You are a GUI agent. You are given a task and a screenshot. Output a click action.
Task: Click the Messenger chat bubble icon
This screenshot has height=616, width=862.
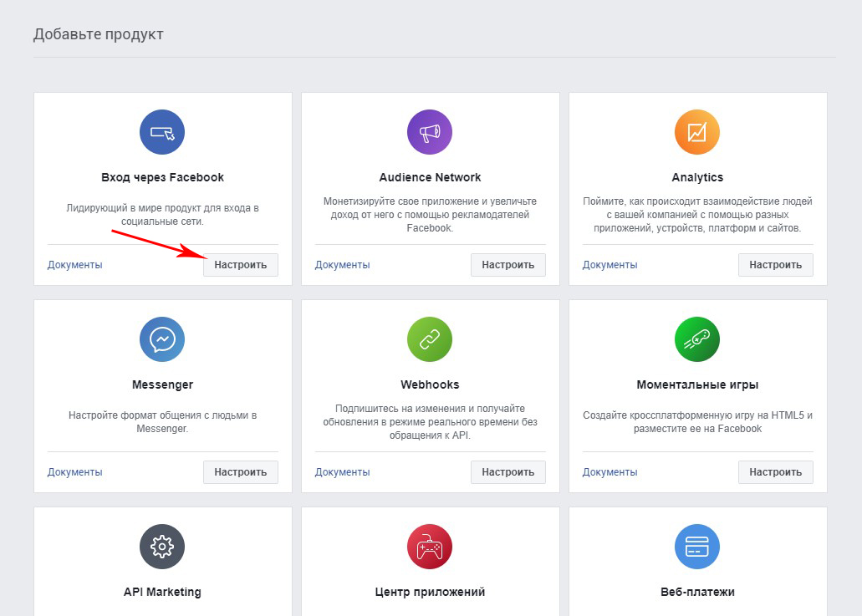click(162, 339)
